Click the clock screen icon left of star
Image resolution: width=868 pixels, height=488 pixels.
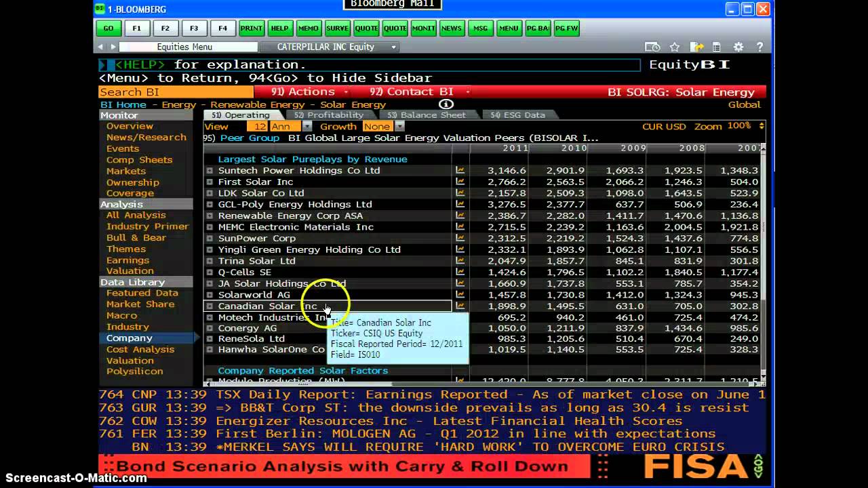pyautogui.click(x=652, y=47)
